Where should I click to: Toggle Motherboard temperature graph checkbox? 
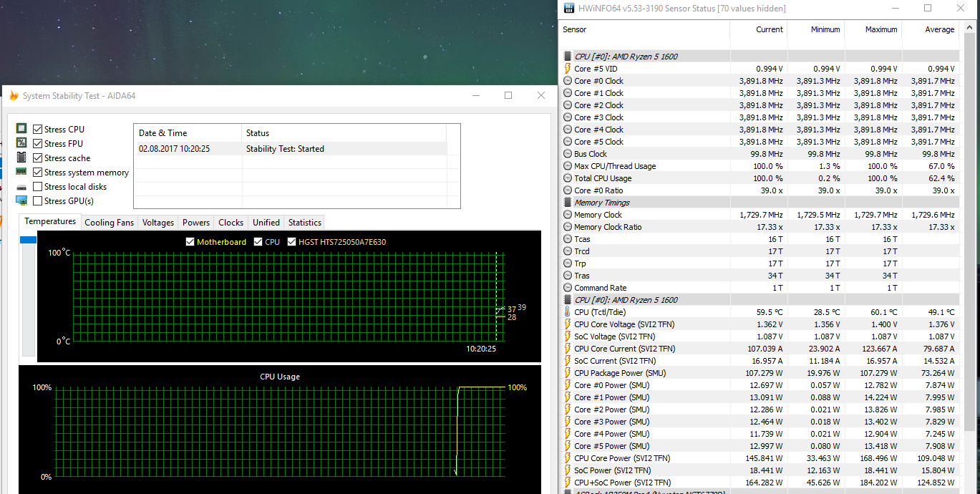pos(190,242)
